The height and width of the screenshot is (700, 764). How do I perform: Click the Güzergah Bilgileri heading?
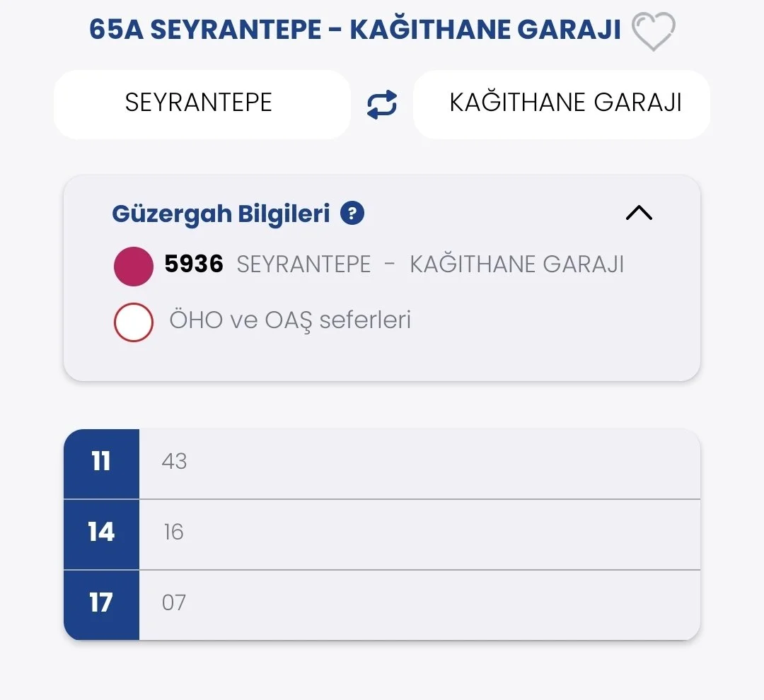pos(221,213)
